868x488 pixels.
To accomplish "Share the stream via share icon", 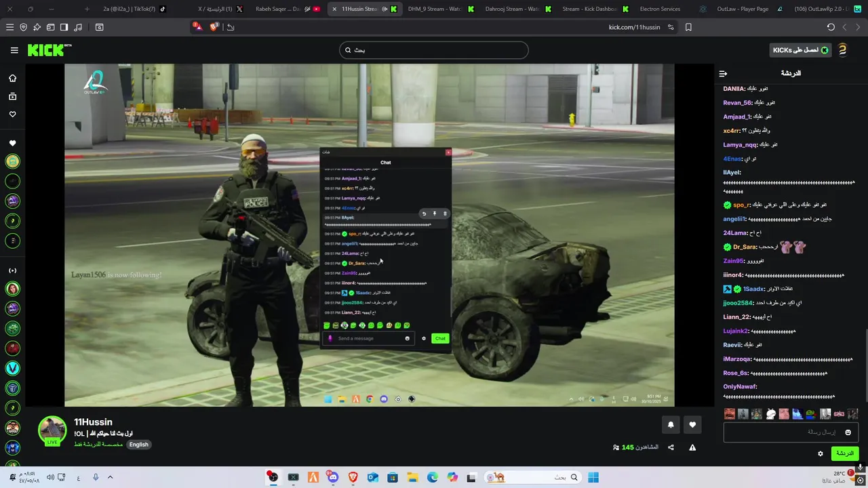I will click(671, 447).
